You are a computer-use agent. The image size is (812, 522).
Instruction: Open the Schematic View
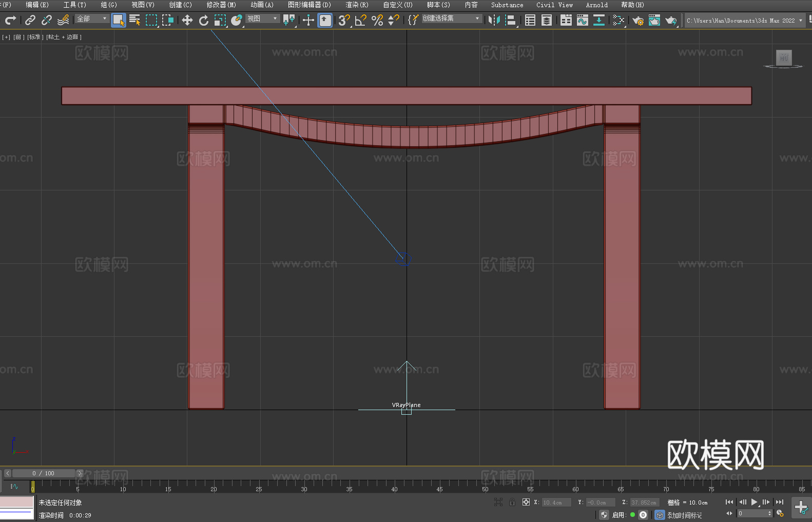599,20
